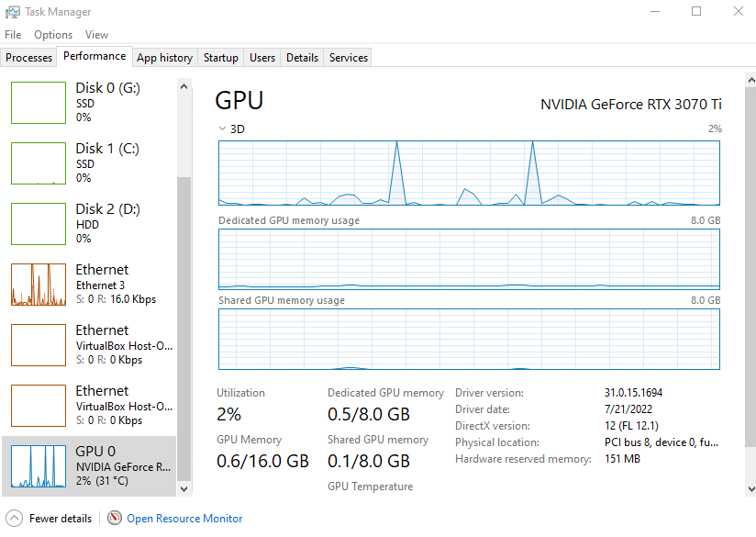Switch to the Services tab
Screen dimensions: 756x537
point(349,58)
